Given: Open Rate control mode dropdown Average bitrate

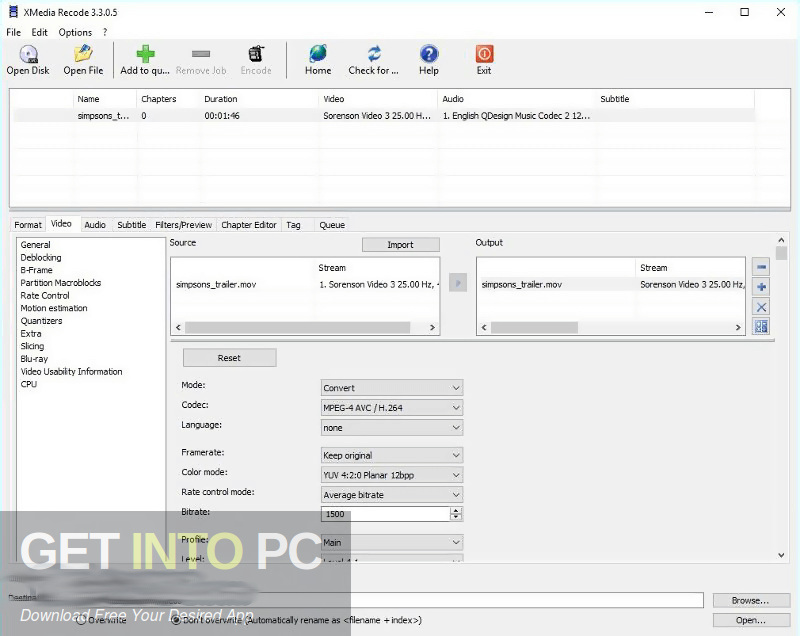Looking at the screenshot, I should point(392,495).
